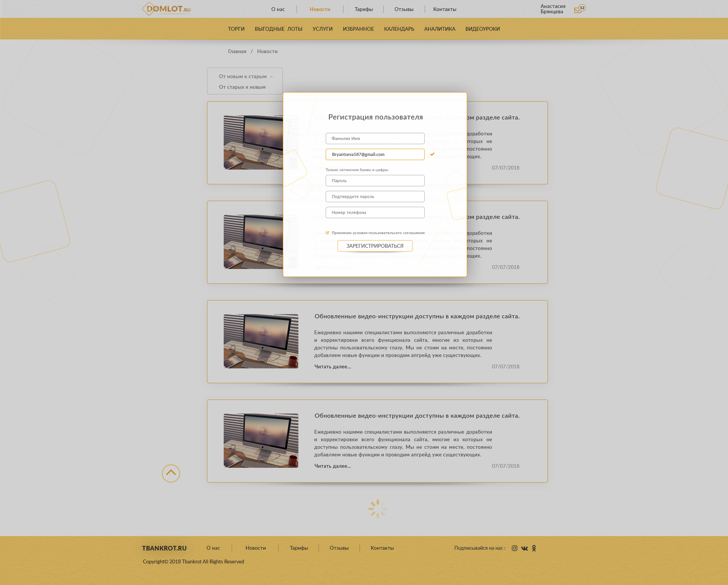The height and width of the screenshot is (585, 728).
Task: Click the 'Подписывайся на нас :' footer text
Action: pyautogui.click(x=480, y=548)
